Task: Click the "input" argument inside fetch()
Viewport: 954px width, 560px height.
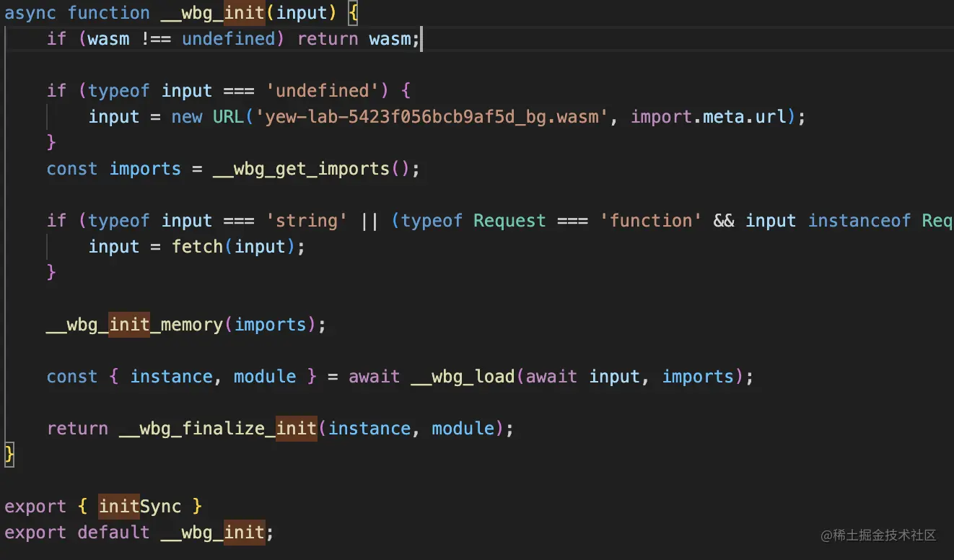Action: point(260,247)
